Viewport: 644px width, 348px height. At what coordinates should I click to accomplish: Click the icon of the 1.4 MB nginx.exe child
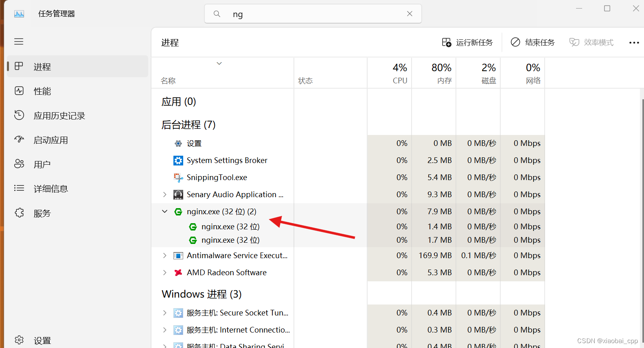(x=193, y=227)
